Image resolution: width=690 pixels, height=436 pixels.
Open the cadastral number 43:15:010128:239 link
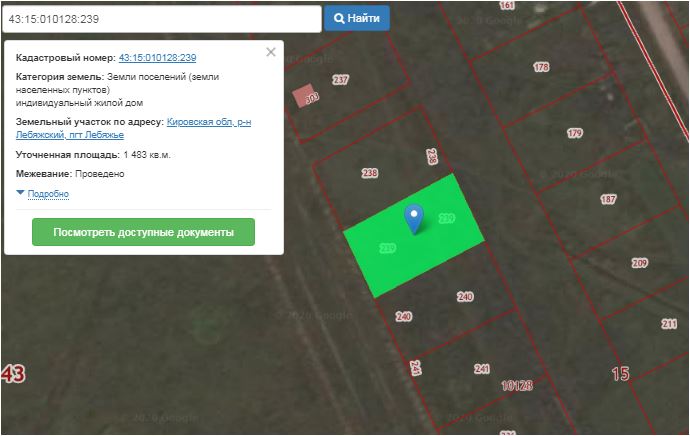point(157,58)
